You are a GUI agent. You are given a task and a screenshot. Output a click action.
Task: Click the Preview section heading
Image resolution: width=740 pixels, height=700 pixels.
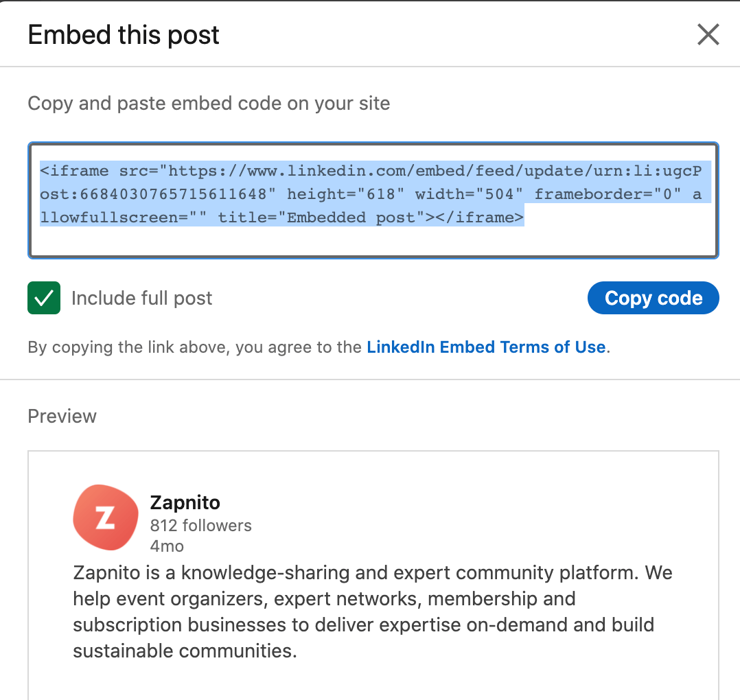click(x=62, y=417)
